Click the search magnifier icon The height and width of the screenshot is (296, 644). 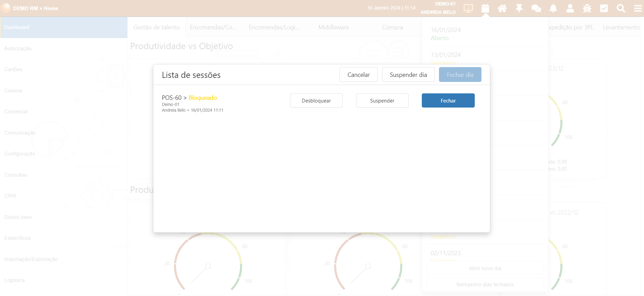tap(621, 8)
